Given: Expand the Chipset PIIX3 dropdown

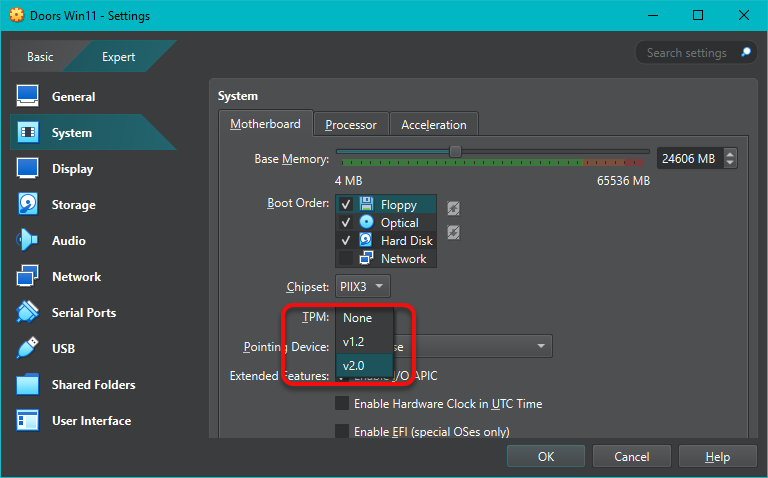Looking at the screenshot, I should point(363,287).
